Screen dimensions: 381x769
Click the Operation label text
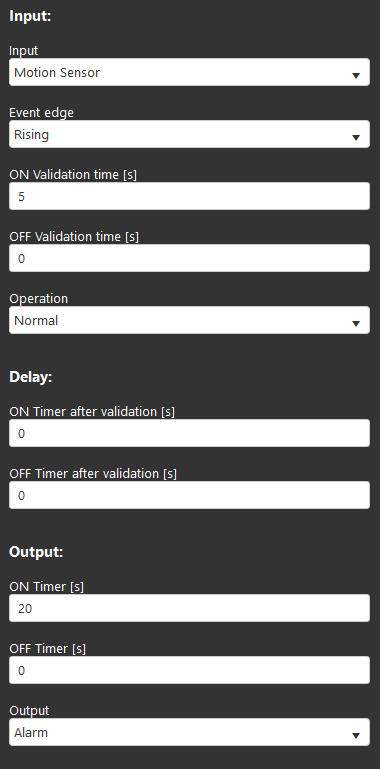pos(39,299)
